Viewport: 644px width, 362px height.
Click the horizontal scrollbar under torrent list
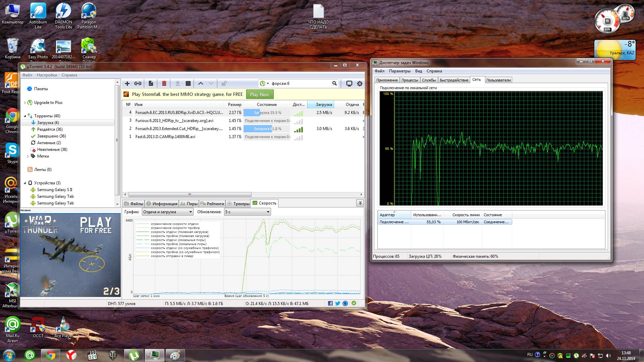coord(190,194)
